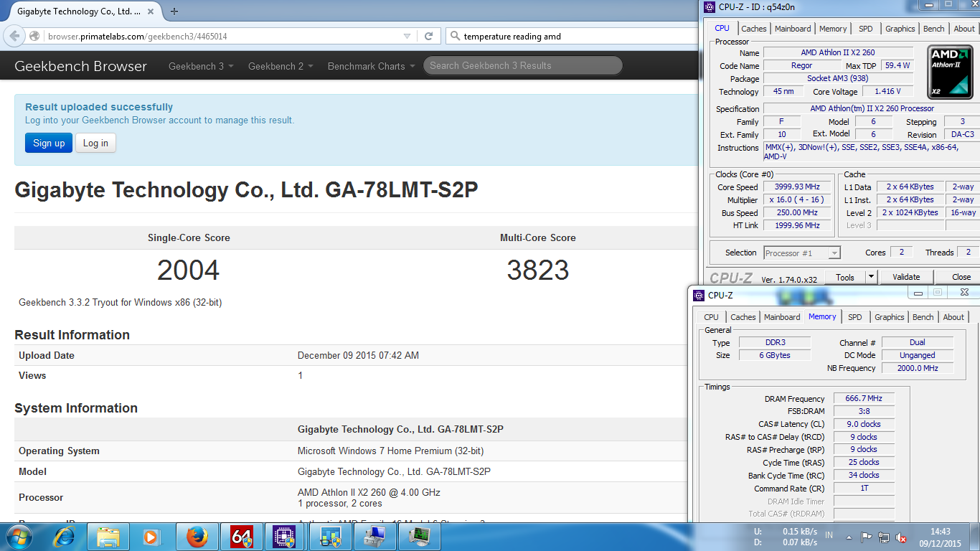
Task: Select SPD tab in CPU-Z top window
Action: click(866, 29)
